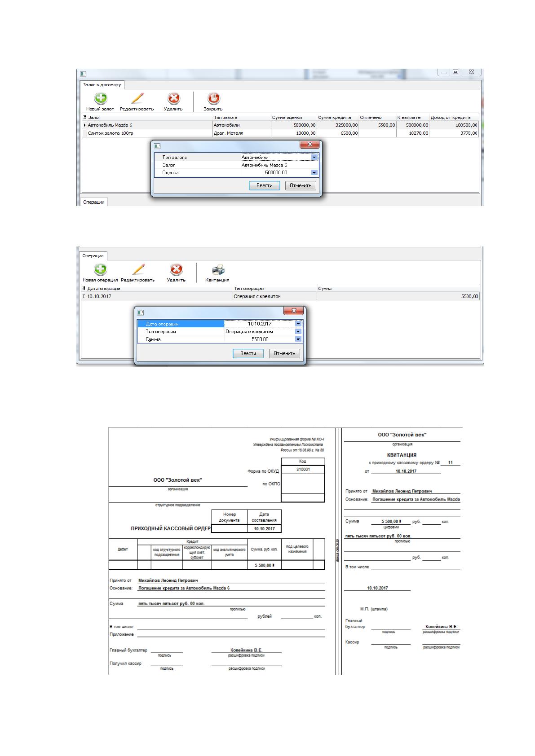
Task: Click the Оплачено column header
Action: coord(377,118)
